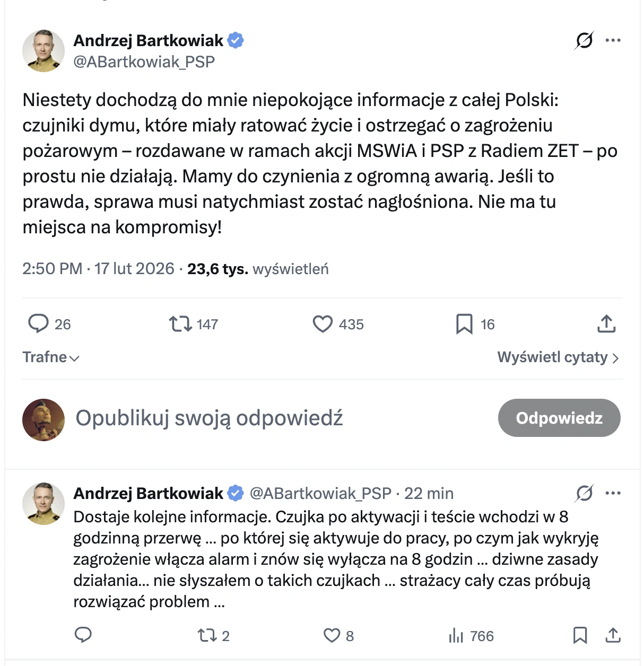Open the more options menu on main post
The image size is (644, 666).
[613, 40]
